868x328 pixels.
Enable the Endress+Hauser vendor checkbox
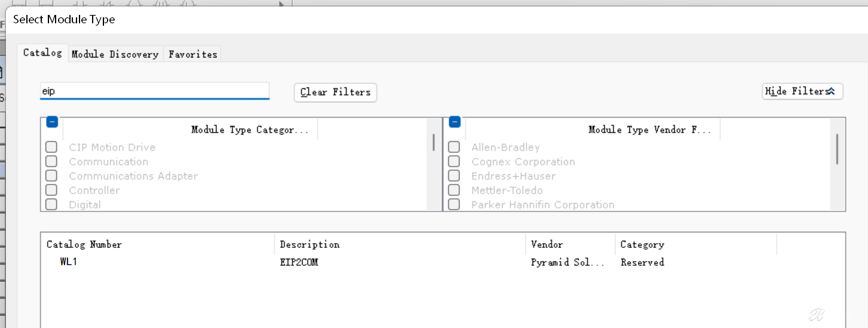[454, 176]
